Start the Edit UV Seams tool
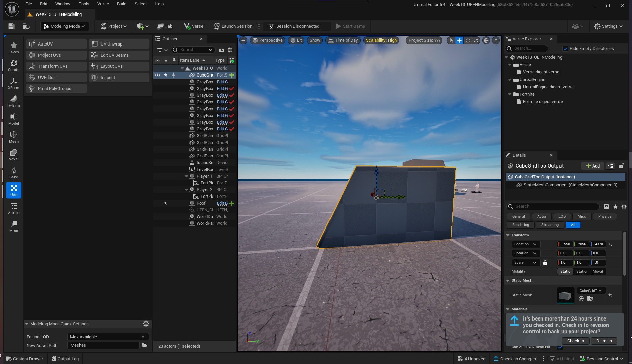 [119, 55]
